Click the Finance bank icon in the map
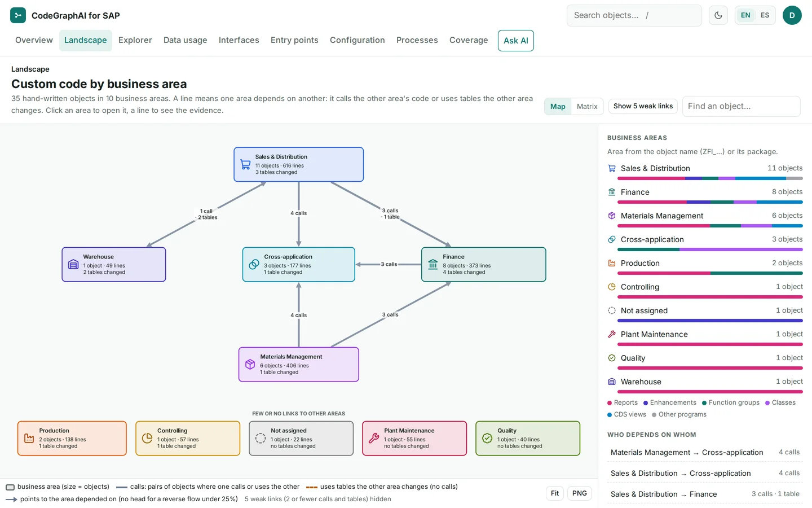812x508 pixels. tap(433, 264)
